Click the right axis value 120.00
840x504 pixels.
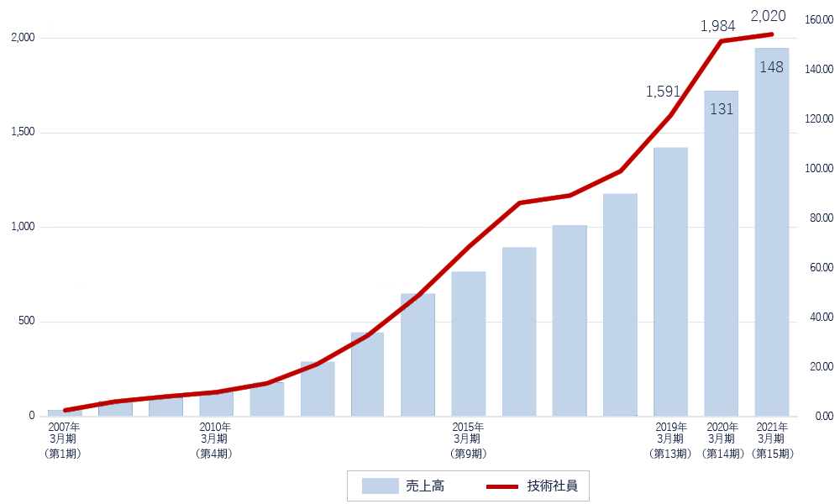click(x=819, y=119)
